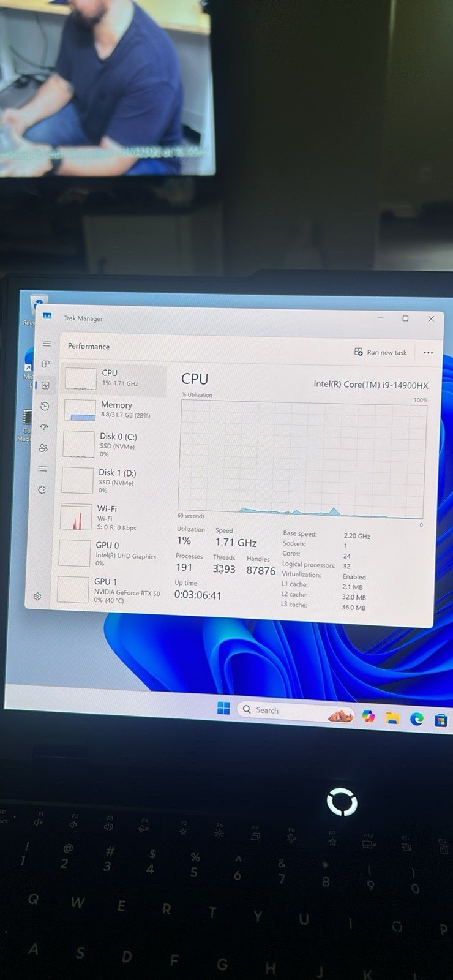The image size is (453, 980).
Task: Click the Task Manager app icon in title bar
Action: point(47,316)
